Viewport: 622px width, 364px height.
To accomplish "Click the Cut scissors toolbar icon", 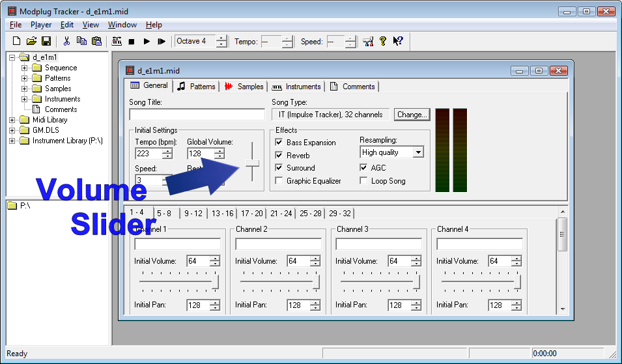I will click(66, 41).
